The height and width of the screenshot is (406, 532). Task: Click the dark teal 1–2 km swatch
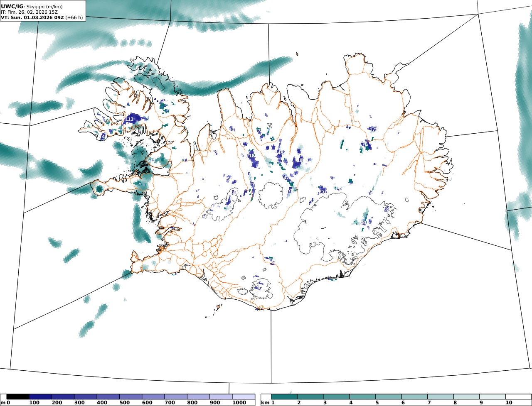coord(284,397)
